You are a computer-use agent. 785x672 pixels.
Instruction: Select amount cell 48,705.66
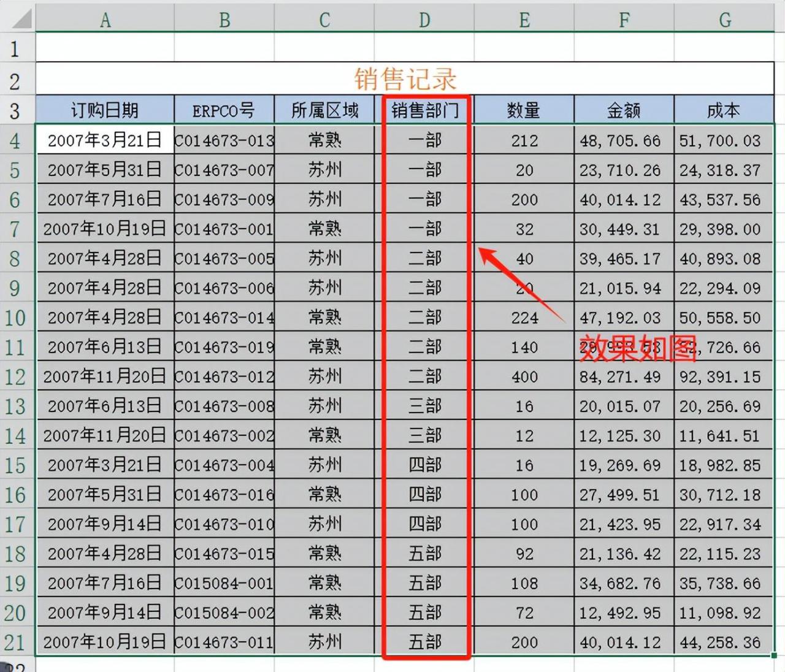pyautogui.click(x=624, y=140)
